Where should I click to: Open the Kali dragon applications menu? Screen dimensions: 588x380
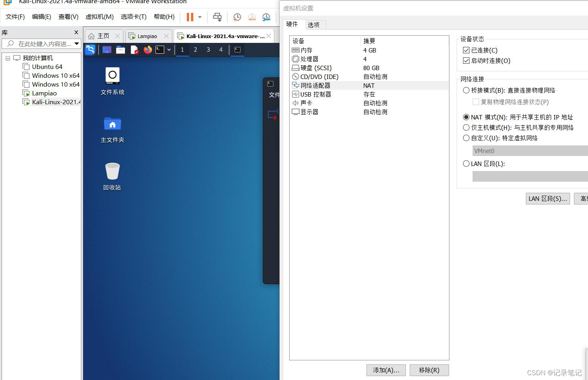(x=90, y=50)
